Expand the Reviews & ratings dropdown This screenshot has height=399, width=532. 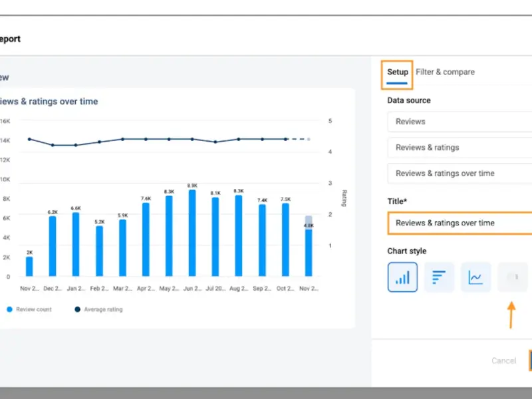pyautogui.click(x=459, y=148)
